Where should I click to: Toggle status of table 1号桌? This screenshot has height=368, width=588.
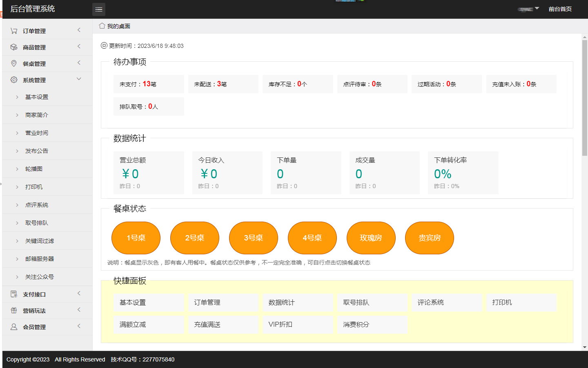point(136,238)
